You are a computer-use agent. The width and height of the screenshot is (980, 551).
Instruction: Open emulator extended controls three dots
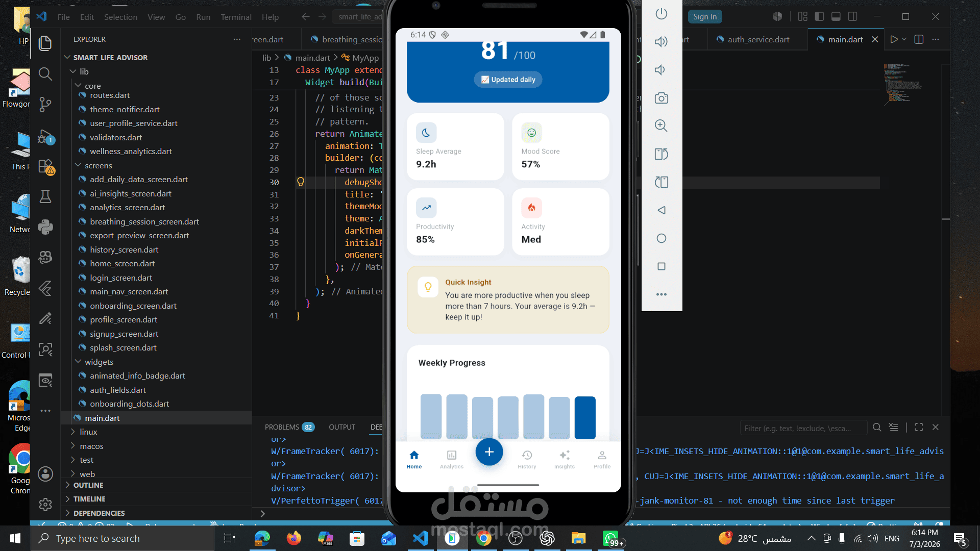(661, 294)
